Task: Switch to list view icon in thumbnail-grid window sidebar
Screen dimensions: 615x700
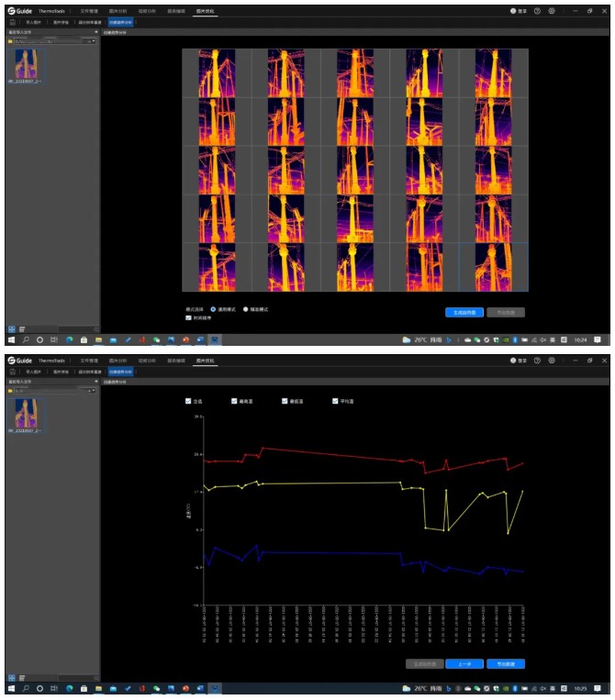Action: [x=22, y=329]
